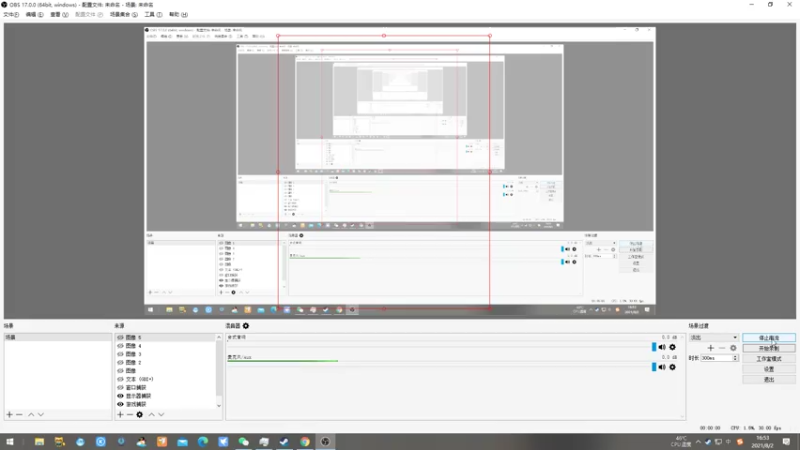Move scene up in Scenes panel
Image resolution: width=800 pixels, height=450 pixels.
pyautogui.click(x=31, y=415)
